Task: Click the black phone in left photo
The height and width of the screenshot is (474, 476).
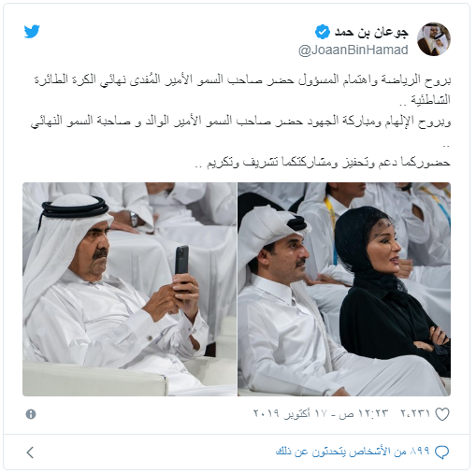Action: click(181, 261)
